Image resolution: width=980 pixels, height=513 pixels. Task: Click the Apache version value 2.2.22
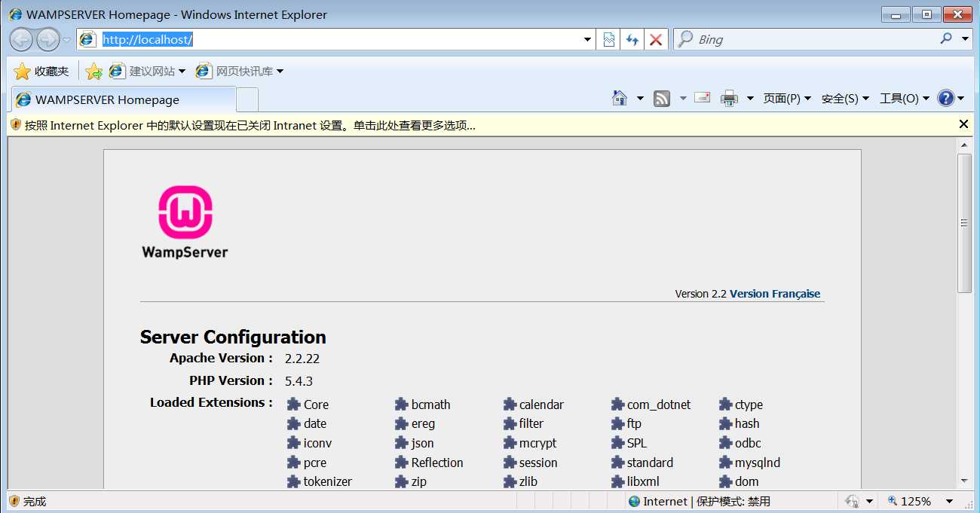[302, 359]
